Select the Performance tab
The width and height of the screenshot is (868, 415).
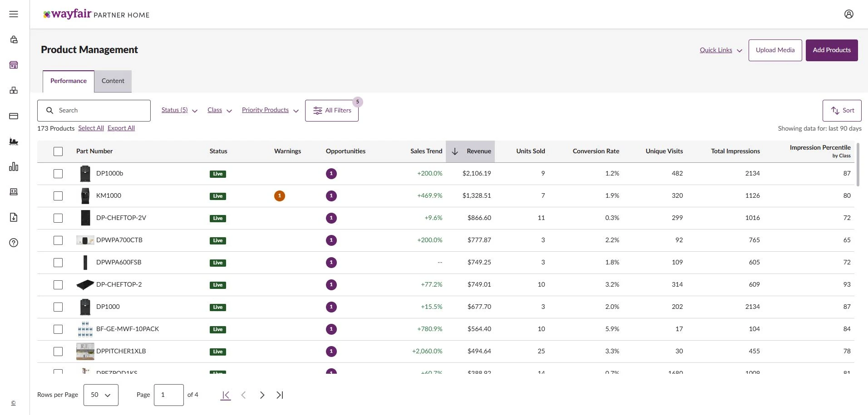point(69,81)
